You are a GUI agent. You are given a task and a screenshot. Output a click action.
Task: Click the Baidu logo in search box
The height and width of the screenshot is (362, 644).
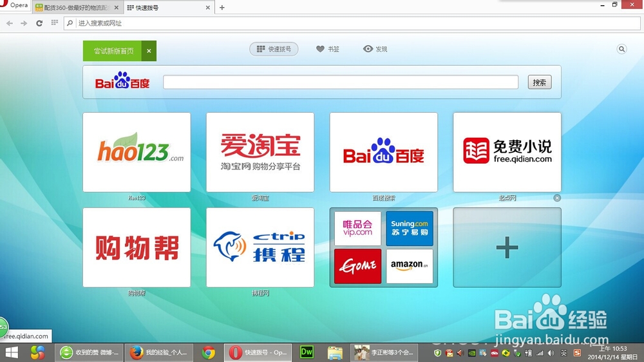click(122, 81)
